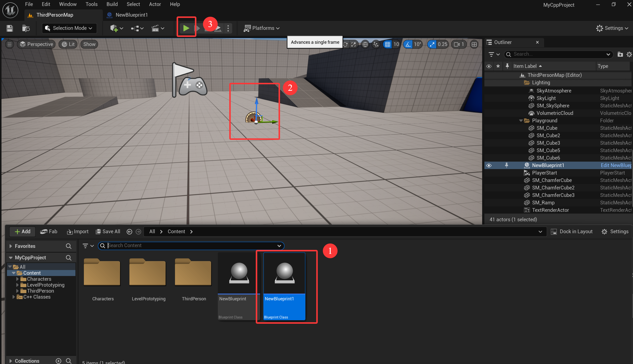Expand the Characters folder tree node
The height and width of the screenshot is (364, 633).
[x=17, y=279]
